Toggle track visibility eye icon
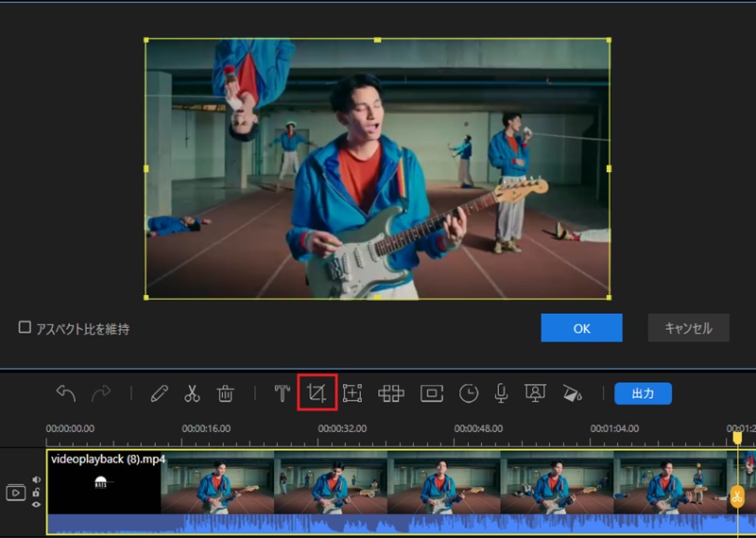Screen dimensions: 756x538 point(37,504)
